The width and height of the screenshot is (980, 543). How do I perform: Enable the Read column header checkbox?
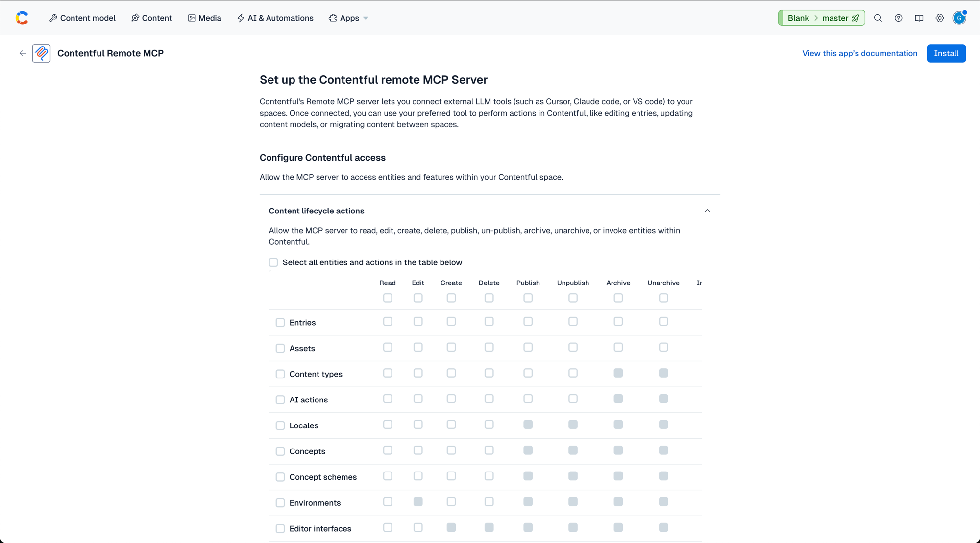(388, 298)
